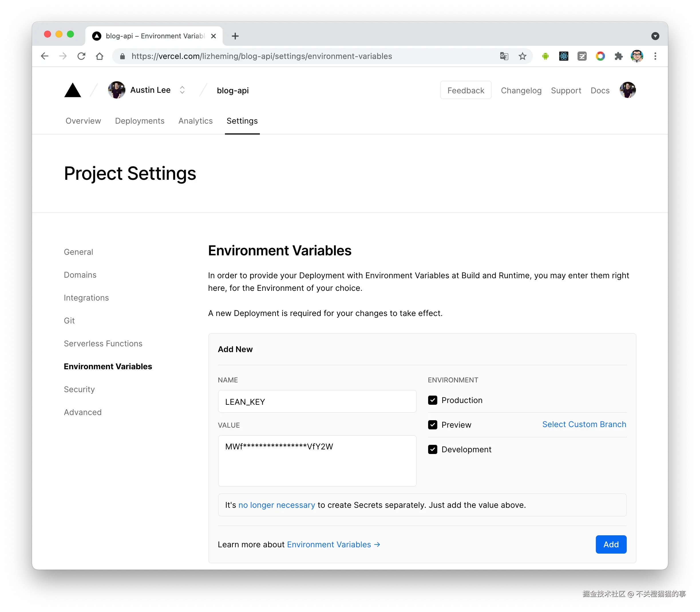Click Select Custom Branch
700x612 pixels.
(x=584, y=425)
